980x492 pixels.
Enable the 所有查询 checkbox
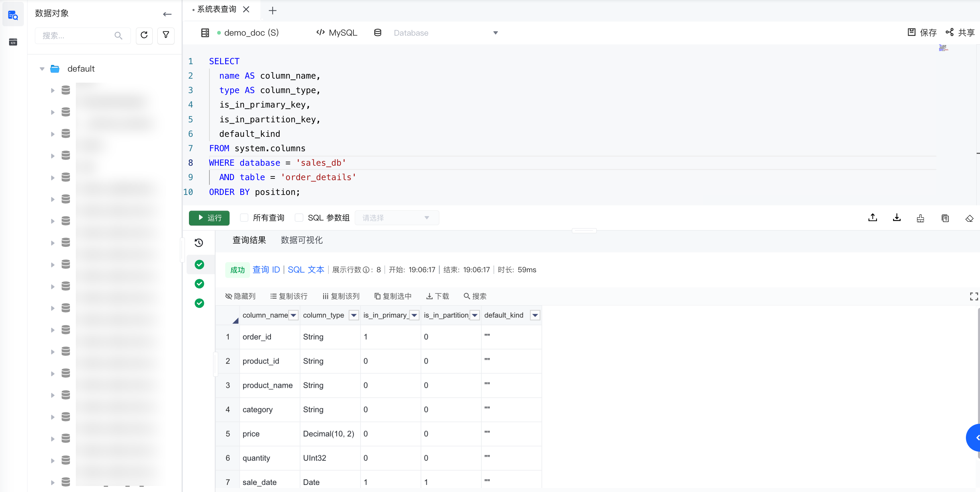pyautogui.click(x=244, y=218)
